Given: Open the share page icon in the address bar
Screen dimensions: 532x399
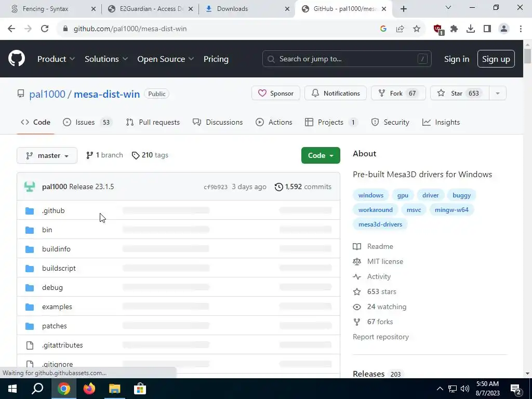Looking at the screenshot, I should (x=400, y=29).
